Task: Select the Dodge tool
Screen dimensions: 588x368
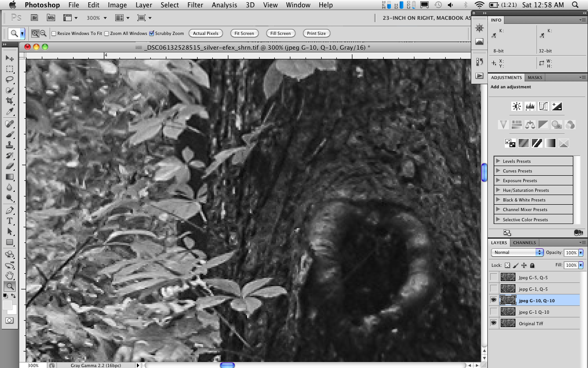Action: click(x=9, y=198)
